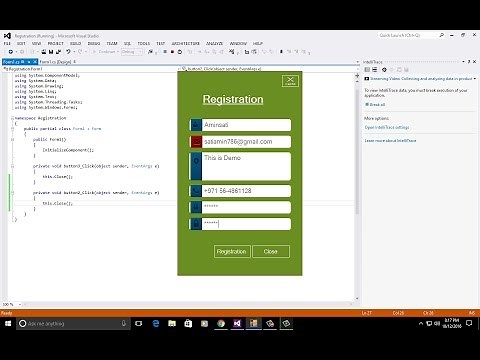Click the Break All pause icon
This screenshot has width=480, height=360.
165,52
